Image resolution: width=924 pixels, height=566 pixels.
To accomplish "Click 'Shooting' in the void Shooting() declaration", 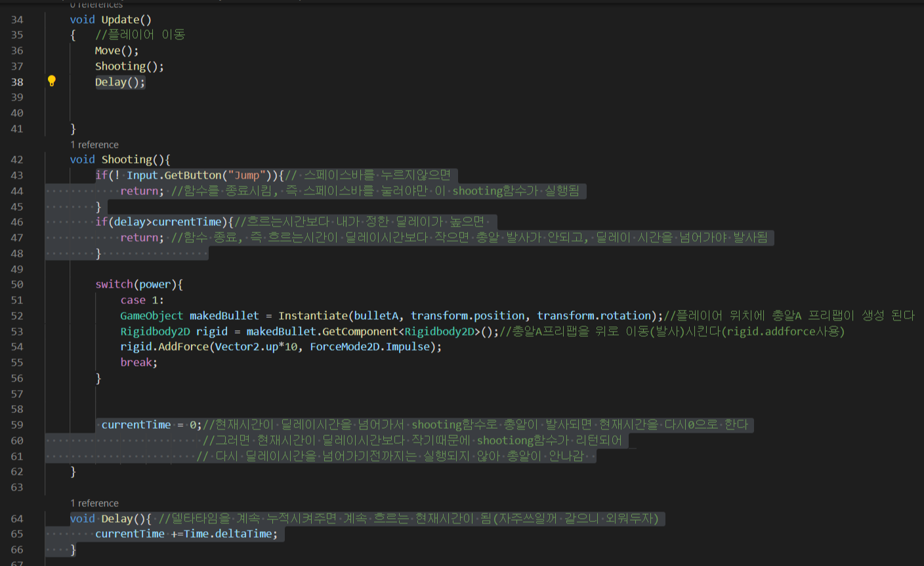I will (x=127, y=160).
